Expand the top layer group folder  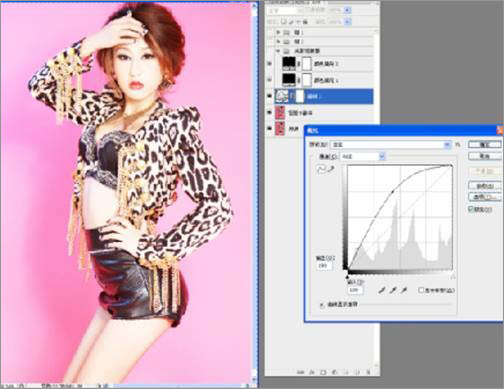pos(278,33)
